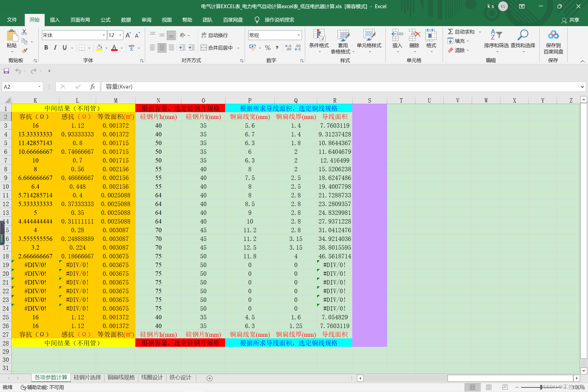
Task: Toggle Wrap Text (自动换行)
Action: [x=215, y=35]
